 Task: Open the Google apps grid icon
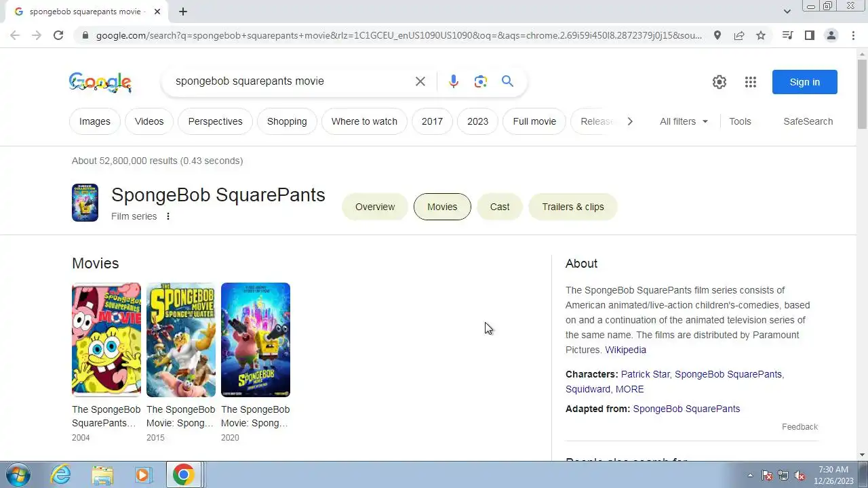(750, 82)
